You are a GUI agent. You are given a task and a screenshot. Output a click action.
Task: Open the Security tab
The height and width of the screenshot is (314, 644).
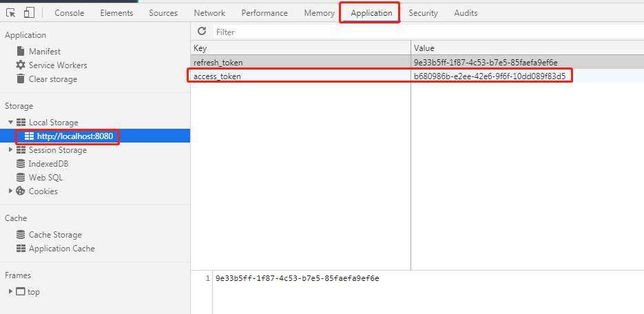(x=423, y=13)
